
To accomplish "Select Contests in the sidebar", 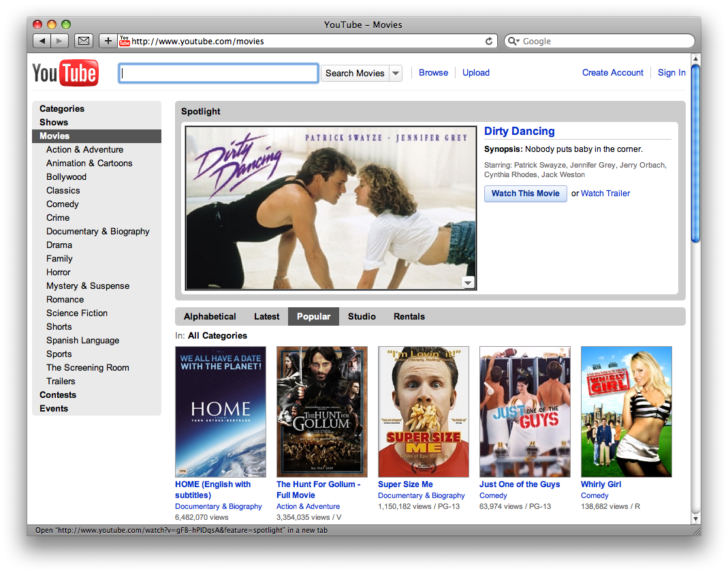I will click(58, 394).
